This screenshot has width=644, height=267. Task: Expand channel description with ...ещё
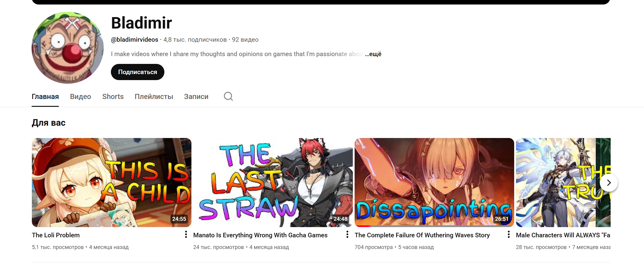pyautogui.click(x=373, y=54)
